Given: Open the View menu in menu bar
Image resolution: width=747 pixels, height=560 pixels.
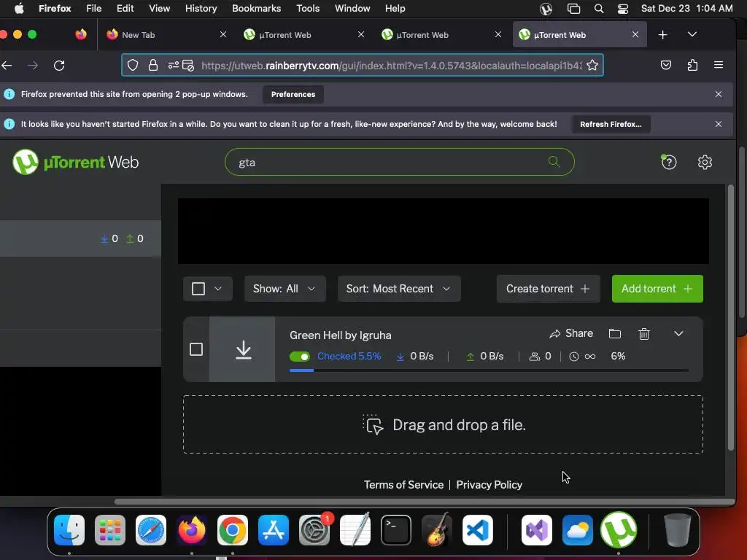Looking at the screenshot, I should coord(159,8).
